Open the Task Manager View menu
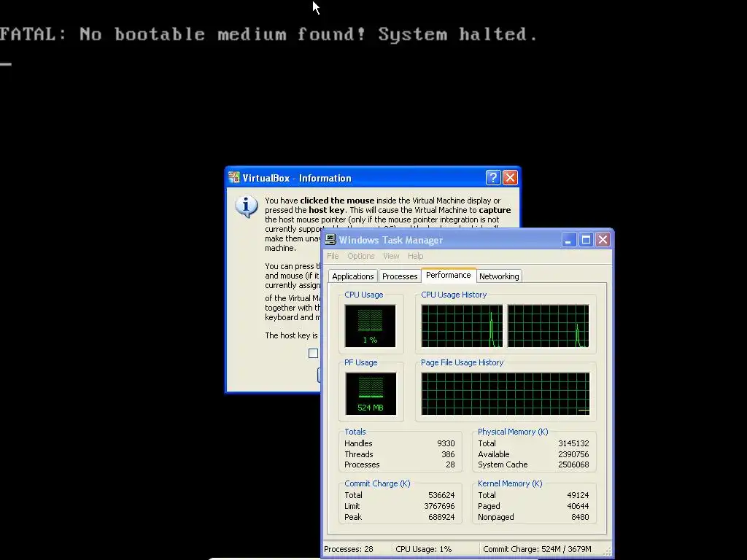The height and width of the screenshot is (560, 747). click(391, 256)
